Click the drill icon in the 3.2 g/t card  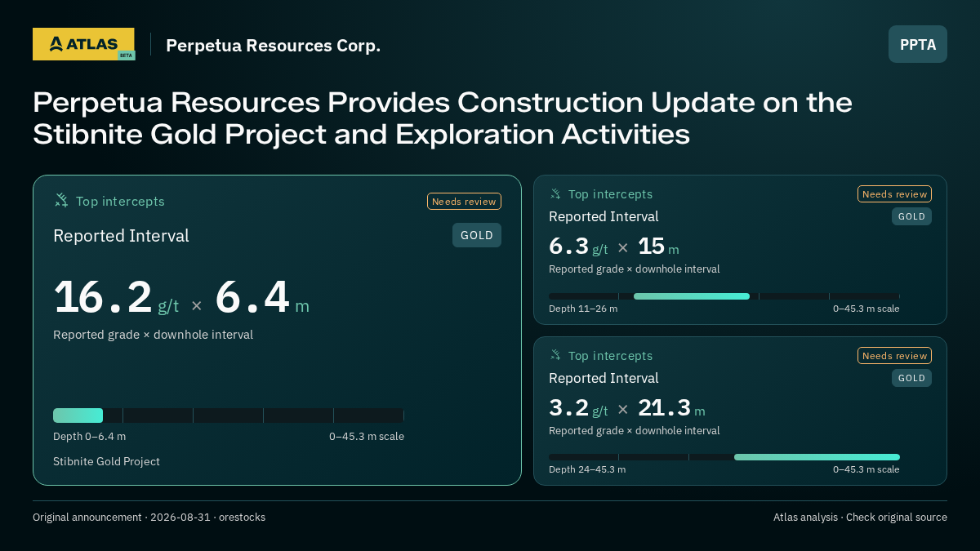click(555, 356)
